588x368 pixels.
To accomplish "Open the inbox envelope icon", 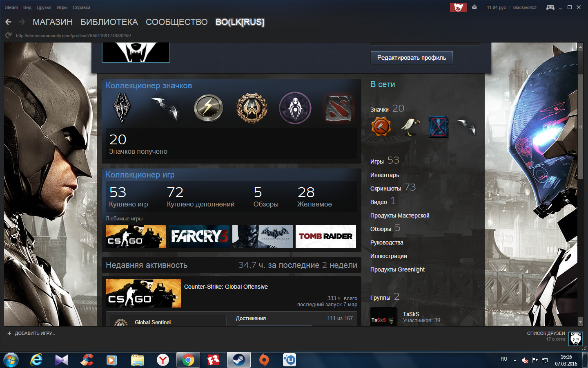I will pyautogui.click(x=474, y=7).
